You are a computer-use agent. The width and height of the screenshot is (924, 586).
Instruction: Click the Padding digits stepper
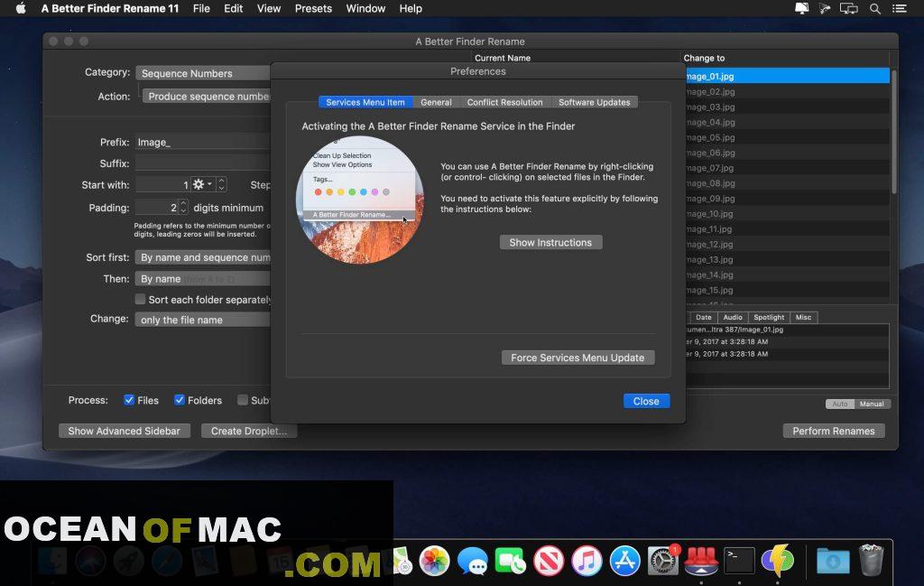click(x=183, y=207)
